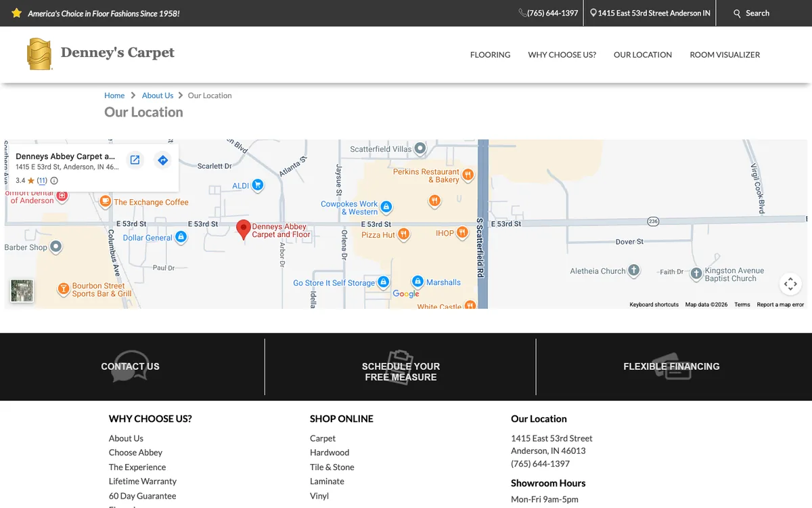
Task: Click the Barber Shop map marker
Action: coord(56,247)
